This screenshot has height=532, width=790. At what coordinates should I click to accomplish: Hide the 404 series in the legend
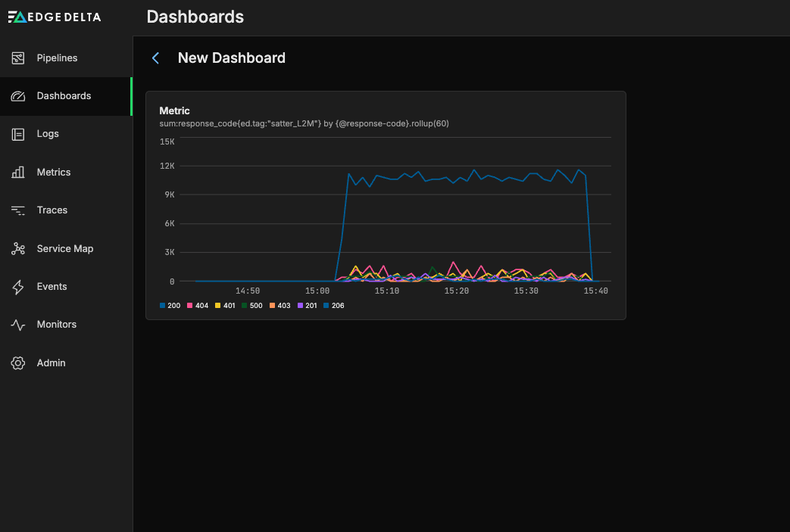coord(200,306)
